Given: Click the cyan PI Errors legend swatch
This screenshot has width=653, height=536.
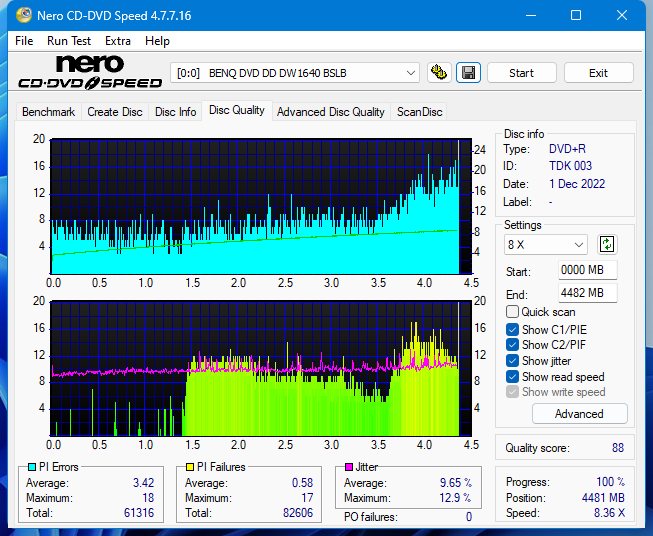Looking at the screenshot, I should click(32, 467).
